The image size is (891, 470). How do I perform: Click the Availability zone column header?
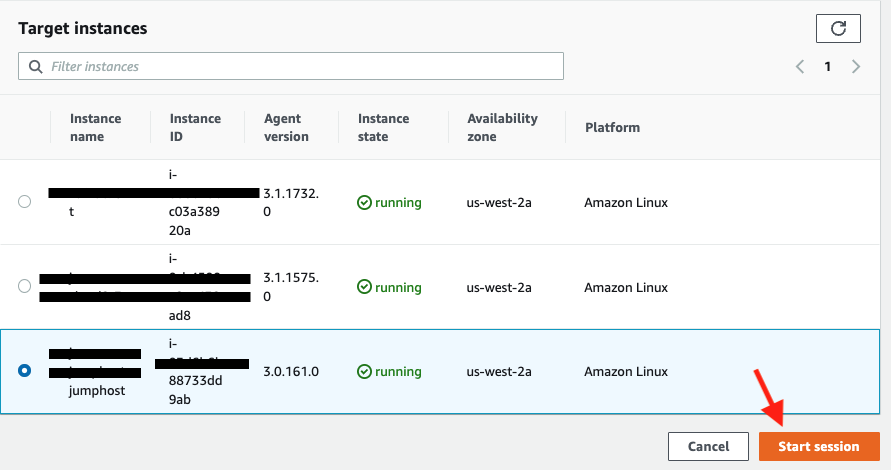502,127
